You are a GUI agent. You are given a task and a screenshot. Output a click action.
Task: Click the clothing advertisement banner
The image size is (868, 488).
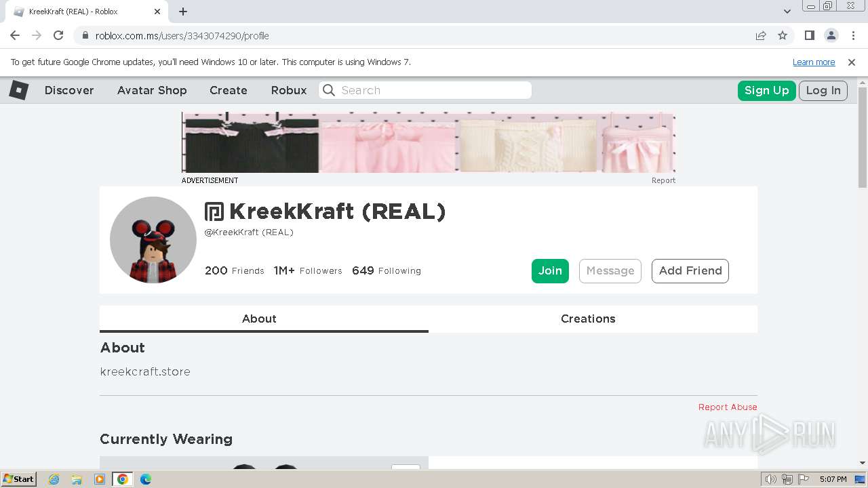pos(429,142)
